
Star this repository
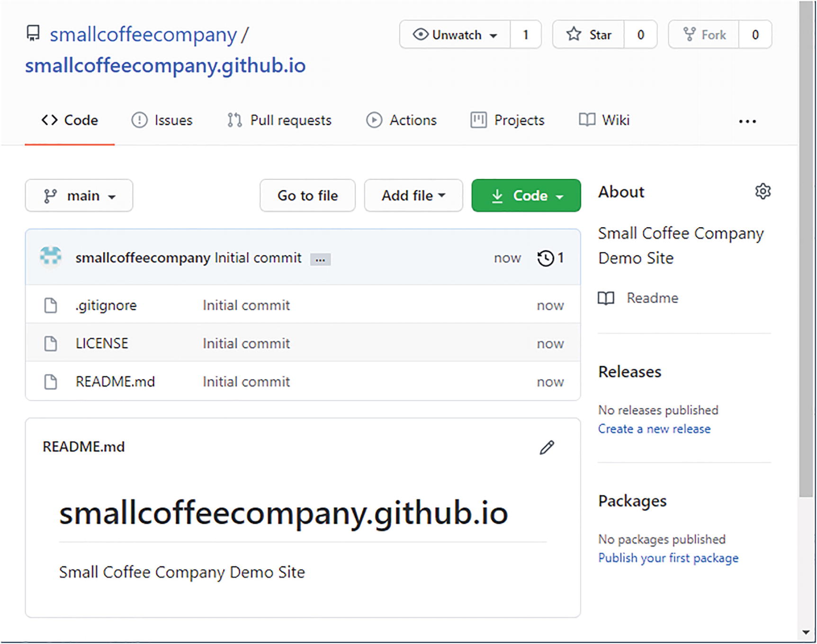click(x=589, y=35)
